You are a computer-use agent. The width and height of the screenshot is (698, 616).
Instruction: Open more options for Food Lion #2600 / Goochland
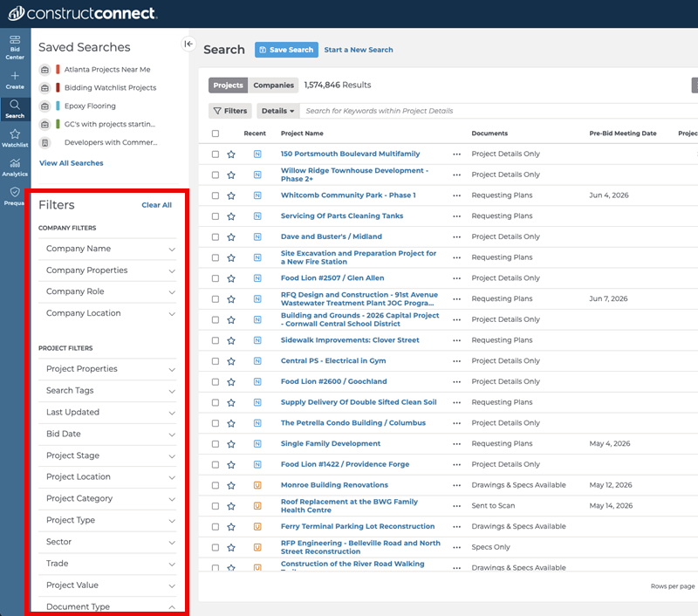[x=456, y=382]
